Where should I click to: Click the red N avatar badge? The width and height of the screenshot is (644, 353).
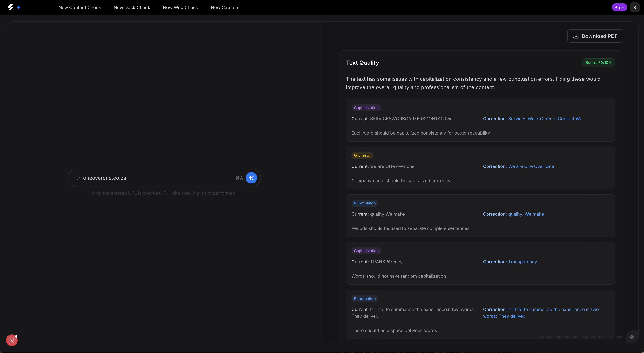tap(11, 340)
